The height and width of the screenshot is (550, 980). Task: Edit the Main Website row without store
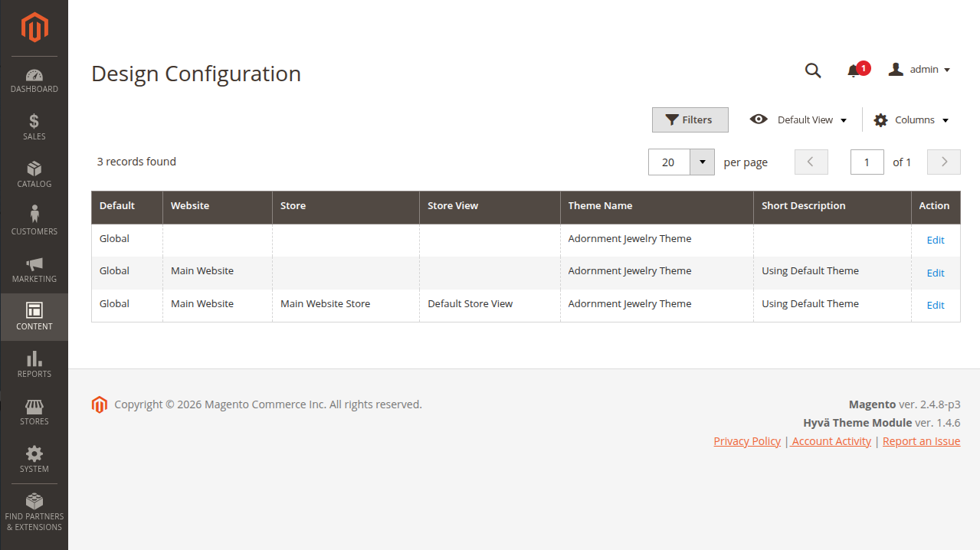936,273
